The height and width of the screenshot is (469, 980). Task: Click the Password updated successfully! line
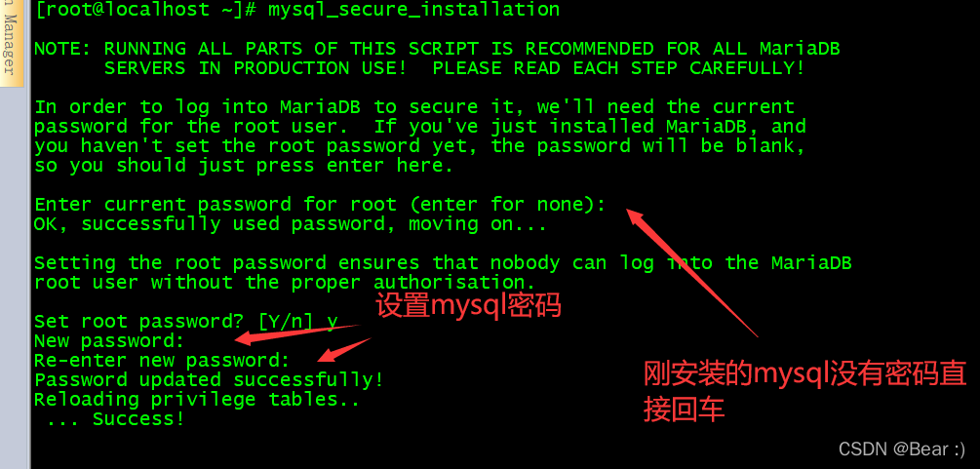(210, 379)
